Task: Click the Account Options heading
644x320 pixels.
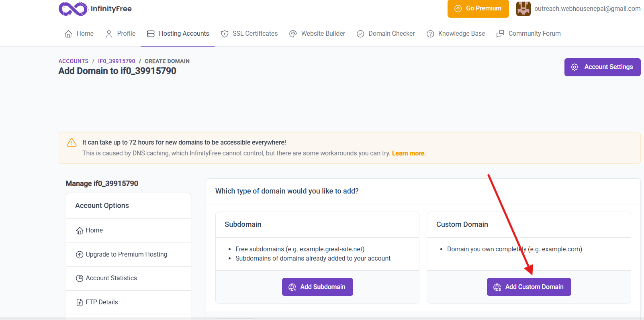Action: coord(102,206)
